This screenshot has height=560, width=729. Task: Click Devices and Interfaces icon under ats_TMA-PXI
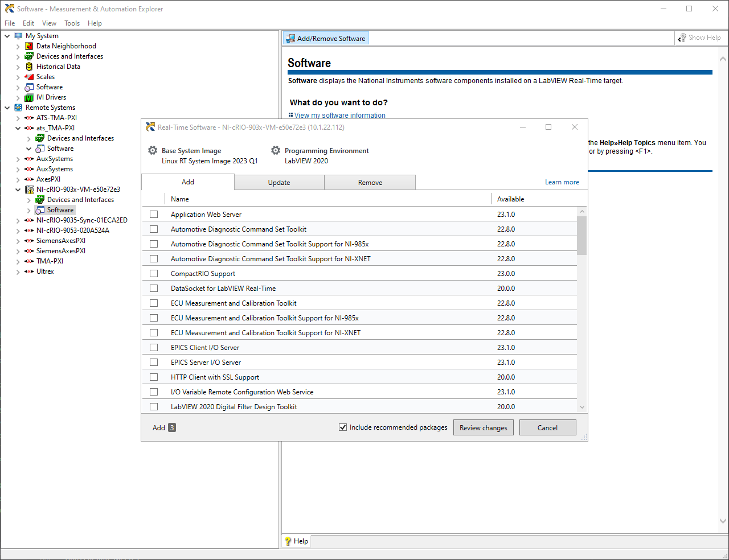click(x=40, y=138)
